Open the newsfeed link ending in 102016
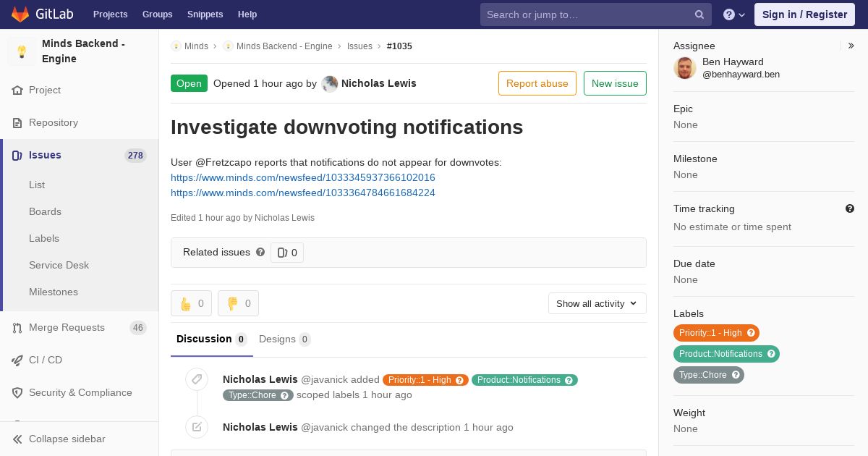The image size is (868, 456). coord(303,177)
